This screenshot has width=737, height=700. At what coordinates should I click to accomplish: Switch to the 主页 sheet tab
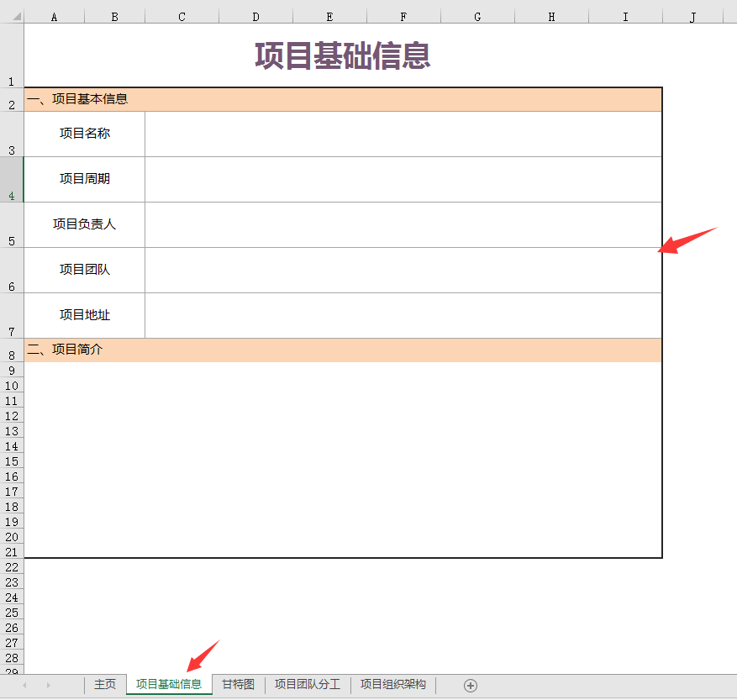105,684
